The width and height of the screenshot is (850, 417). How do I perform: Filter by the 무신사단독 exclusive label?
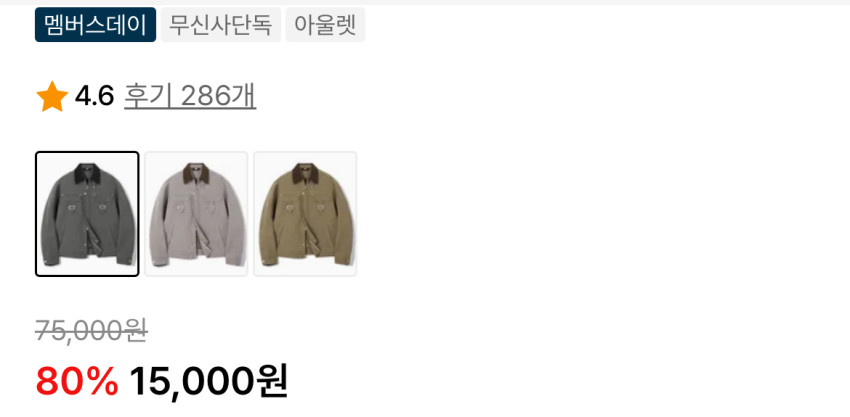[221, 24]
